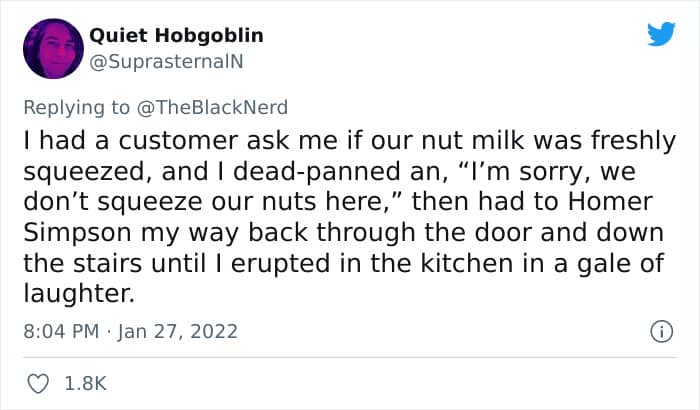Click the Quiet Hobgoblin display name
The height and width of the screenshot is (410, 700).
tap(176, 35)
